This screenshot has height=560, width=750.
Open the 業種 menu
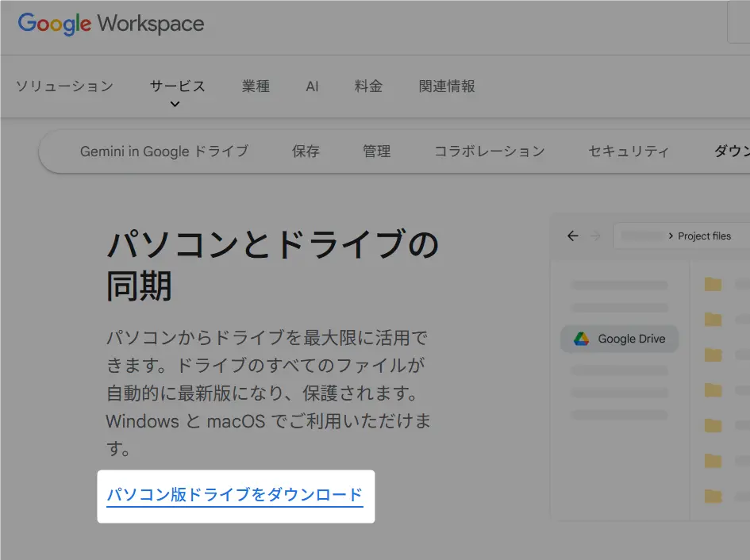pyautogui.click(x=256, y=86)
